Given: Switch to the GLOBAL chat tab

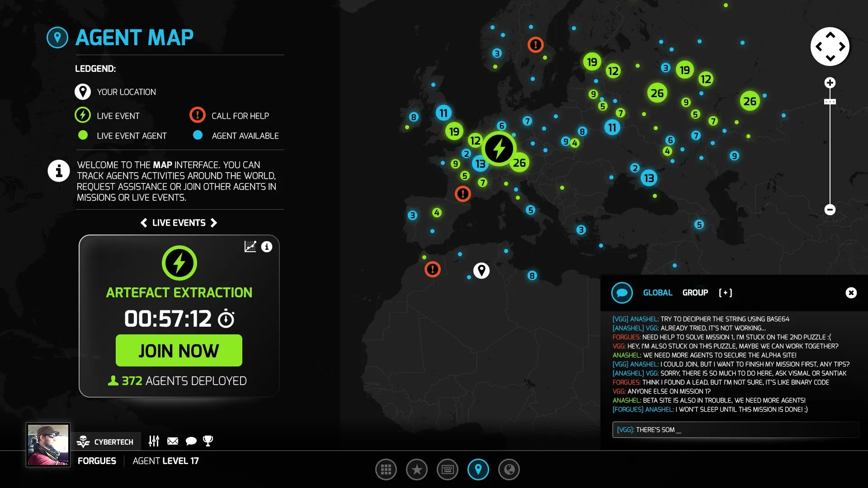Looking at the screenshot, I should point(658,293).
